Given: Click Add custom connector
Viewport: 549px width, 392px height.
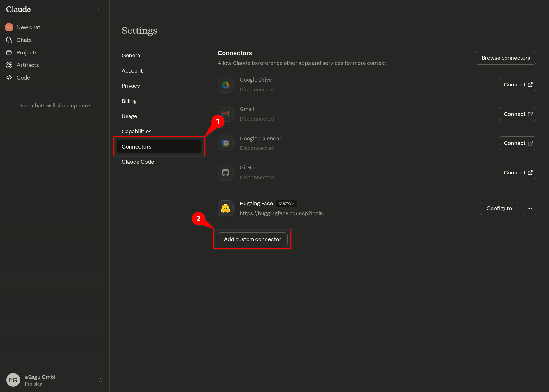Looking at the screenshot, I should 252,239.
